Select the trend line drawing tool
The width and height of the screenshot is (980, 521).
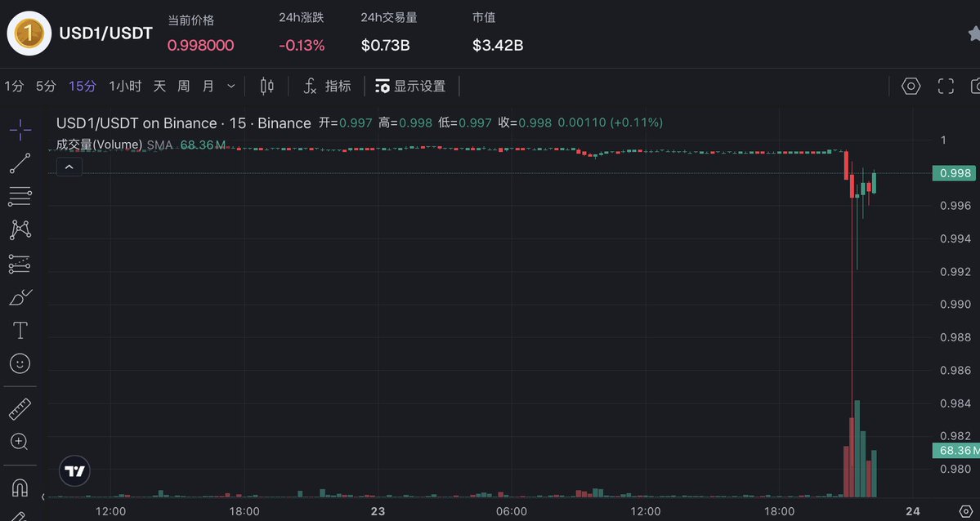(x=20, y=163)
